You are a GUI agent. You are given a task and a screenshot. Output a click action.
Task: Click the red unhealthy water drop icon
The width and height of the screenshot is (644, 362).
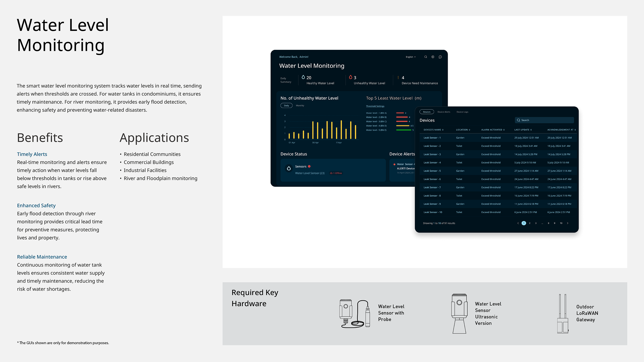tap(350, 77)
